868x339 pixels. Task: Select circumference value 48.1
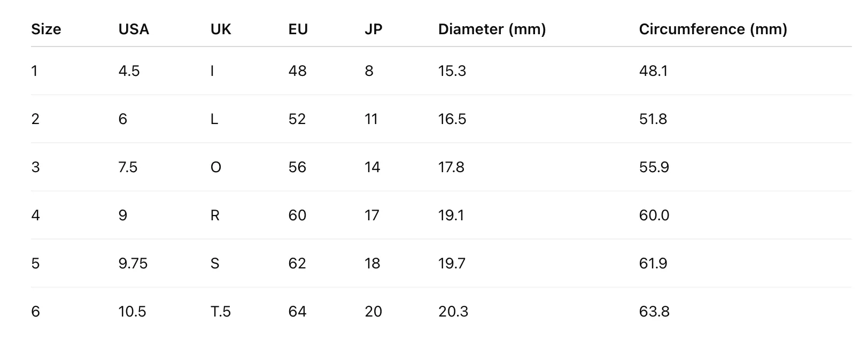point(653,71)
